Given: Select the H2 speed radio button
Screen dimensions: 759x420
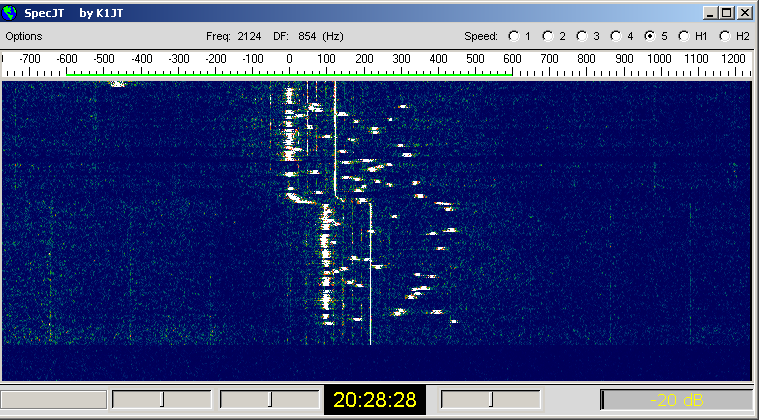Looking at the screenshot, I should pyautogui.click(x=725, y=36).
